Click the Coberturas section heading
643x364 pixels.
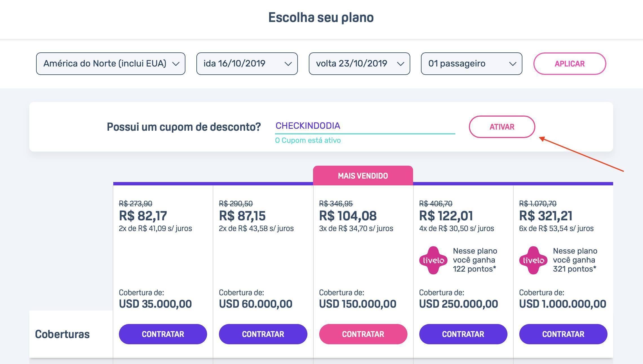[62, 334]
